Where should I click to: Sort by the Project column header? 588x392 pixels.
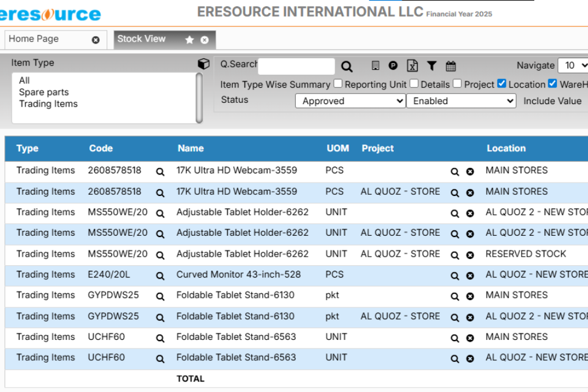[x=378, y=148]
